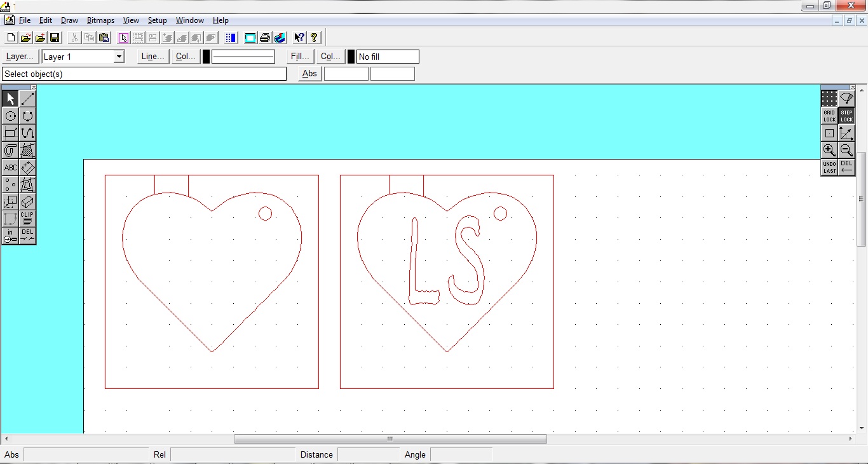Click the No fill field
868x464 pixels.
point(388,57)
